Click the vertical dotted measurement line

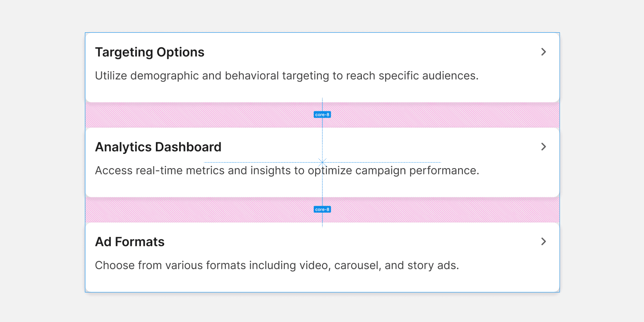coord(322,185)
